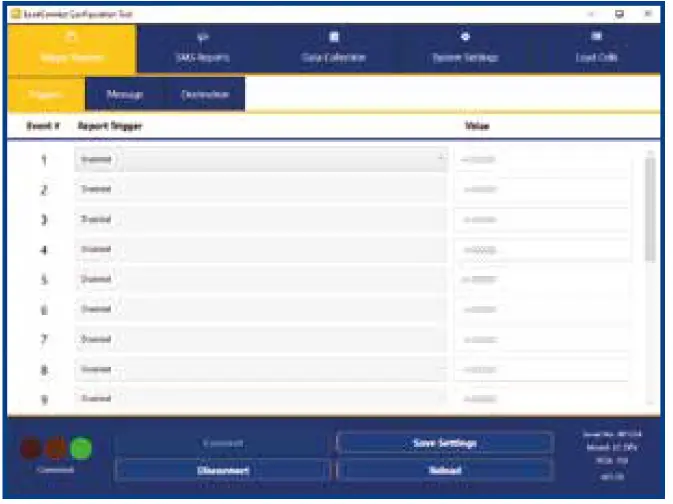Click the vertical scrollbar thumb of the events list
The image size is (673, 504).
pos(650,209)
